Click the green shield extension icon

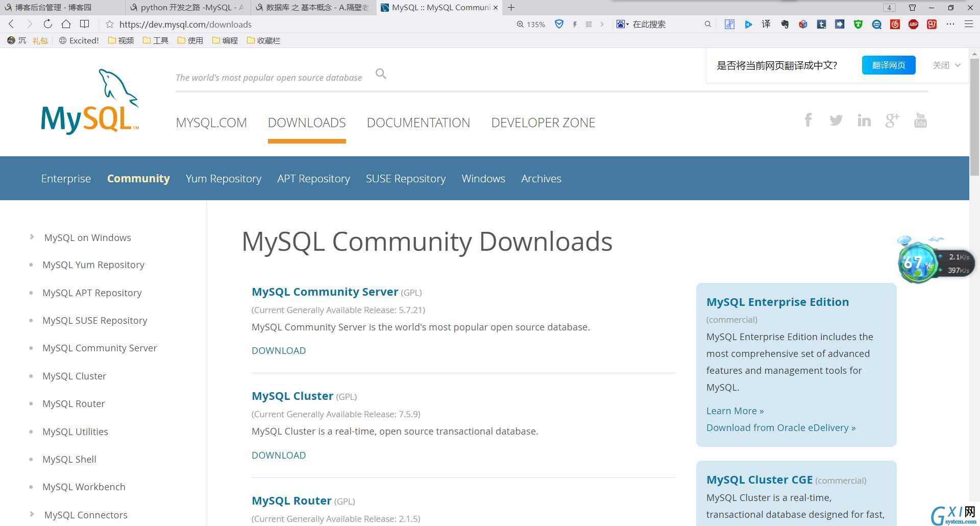[x=858, y=24]
